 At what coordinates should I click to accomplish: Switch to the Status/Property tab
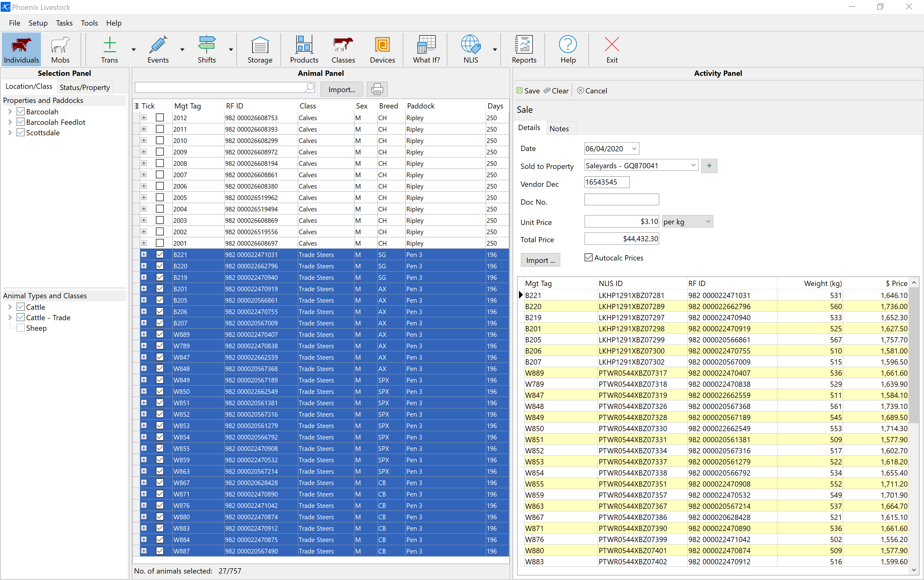pos(85,88)
